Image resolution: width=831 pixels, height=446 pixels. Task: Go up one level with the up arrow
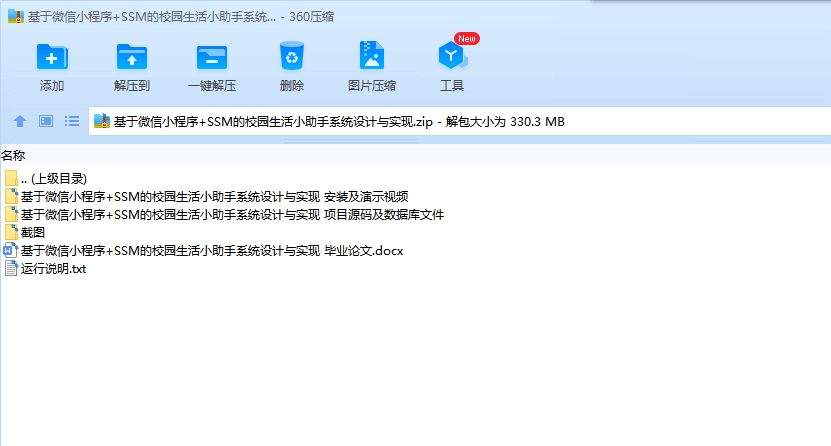pyautogui.click(x=20, y=121)
